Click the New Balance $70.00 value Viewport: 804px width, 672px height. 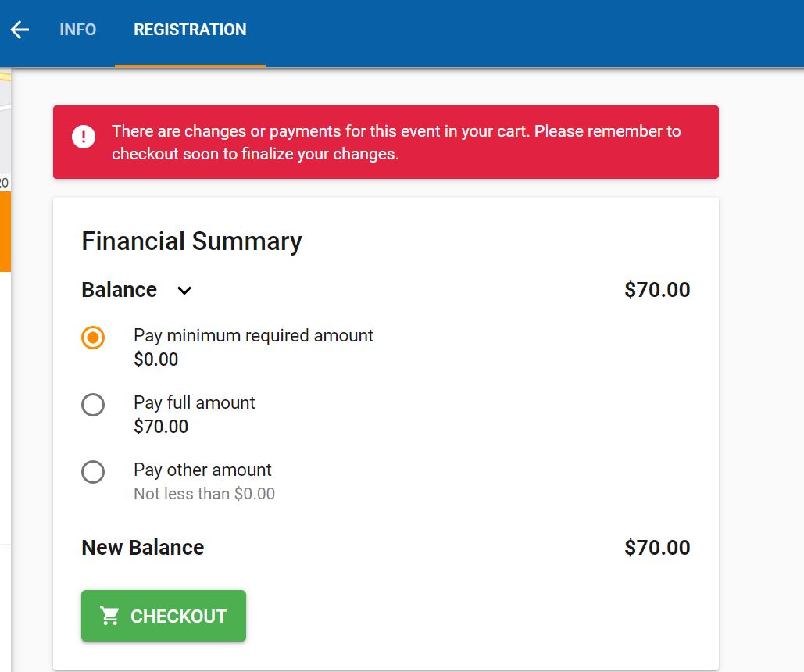point(657,548)
